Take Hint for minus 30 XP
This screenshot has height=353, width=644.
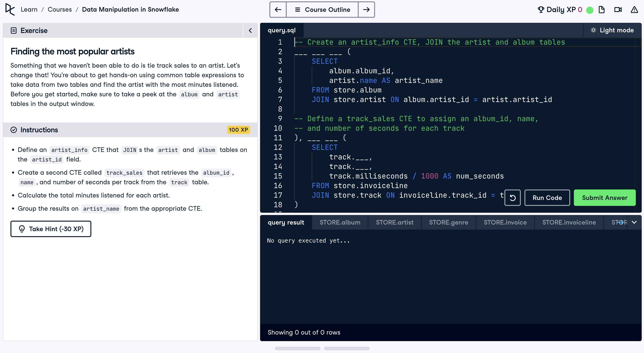51,229
